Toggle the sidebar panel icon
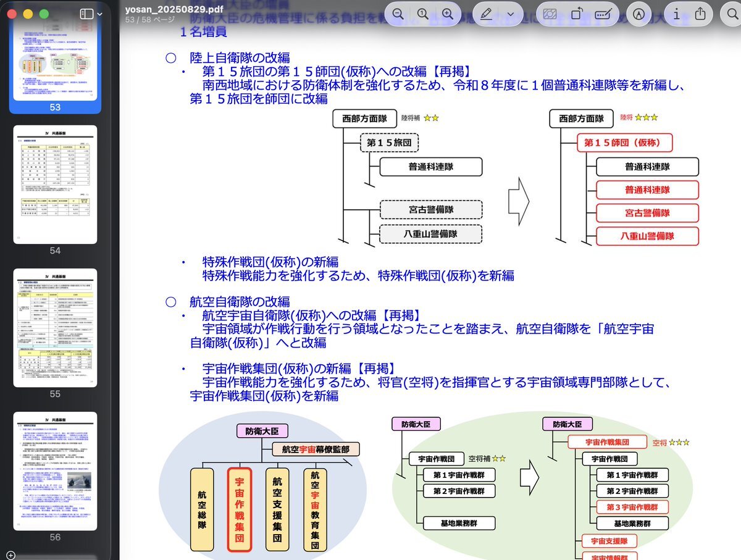 pyautogui.click(x=86, y=14)
